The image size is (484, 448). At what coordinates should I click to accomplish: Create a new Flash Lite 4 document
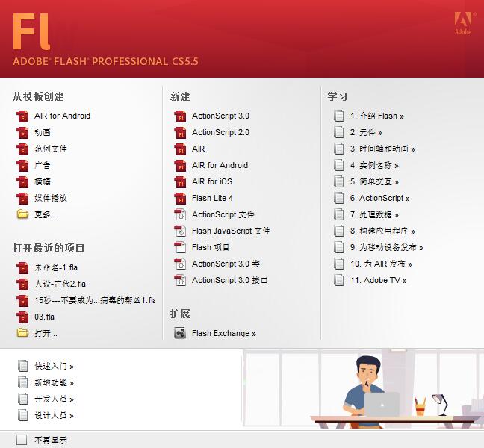click(212, 198)
